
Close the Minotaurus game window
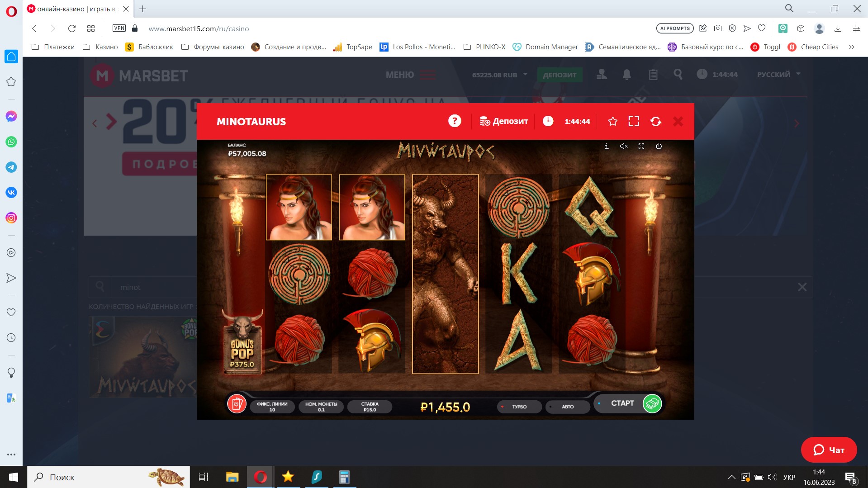pyautogui.click(x=678, y=121)
